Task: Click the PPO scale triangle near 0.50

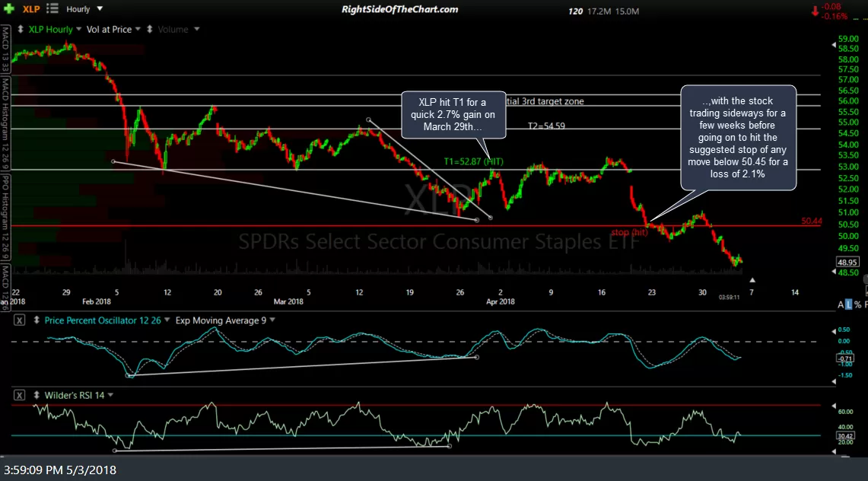Action: click(834, 331)
